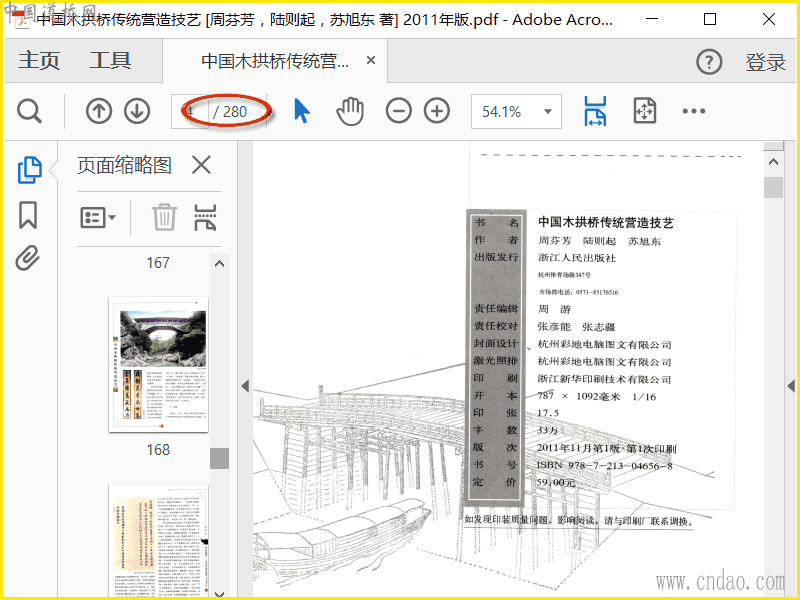Screen dimensions: 800x600
Task: Minimize the Adobe Acrobat window
Action: tap(652, 19)
